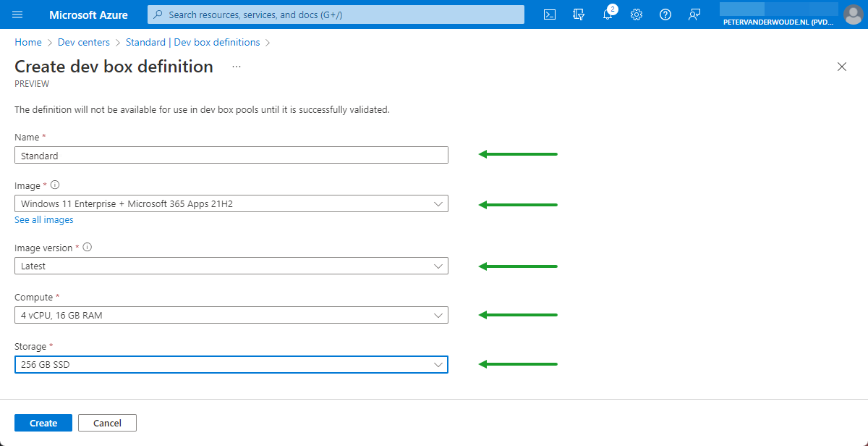The image size is (868, 446).
Task: Click the Create button
Action: coord(43,424)
